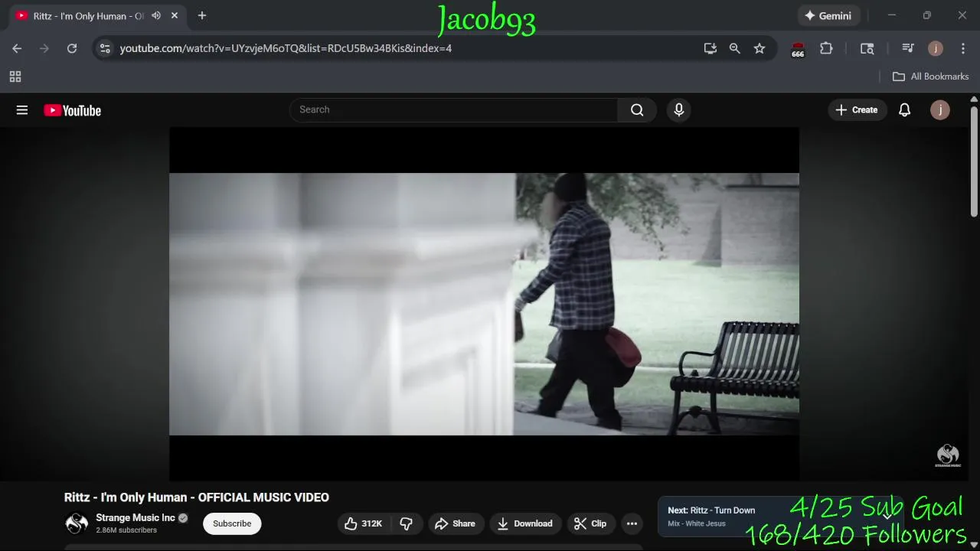Image resolution: width=980 pixels, height=551 pixels.
Task: Open more actions three-dot menu
Action: tap(632, 523)
